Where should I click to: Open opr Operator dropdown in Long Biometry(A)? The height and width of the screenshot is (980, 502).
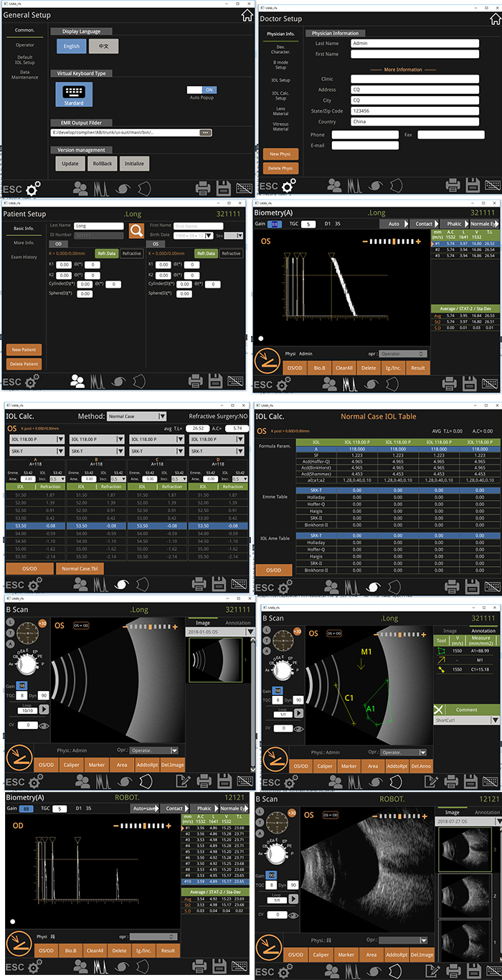click(x=404, y=354)
